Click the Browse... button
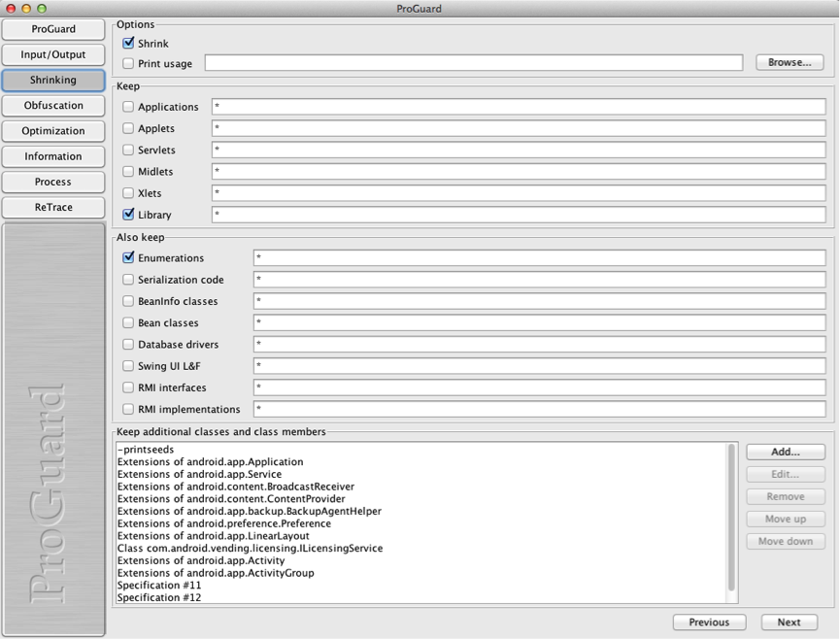The height and width of the screenshot is (639, 840). [x=790, y=63]
